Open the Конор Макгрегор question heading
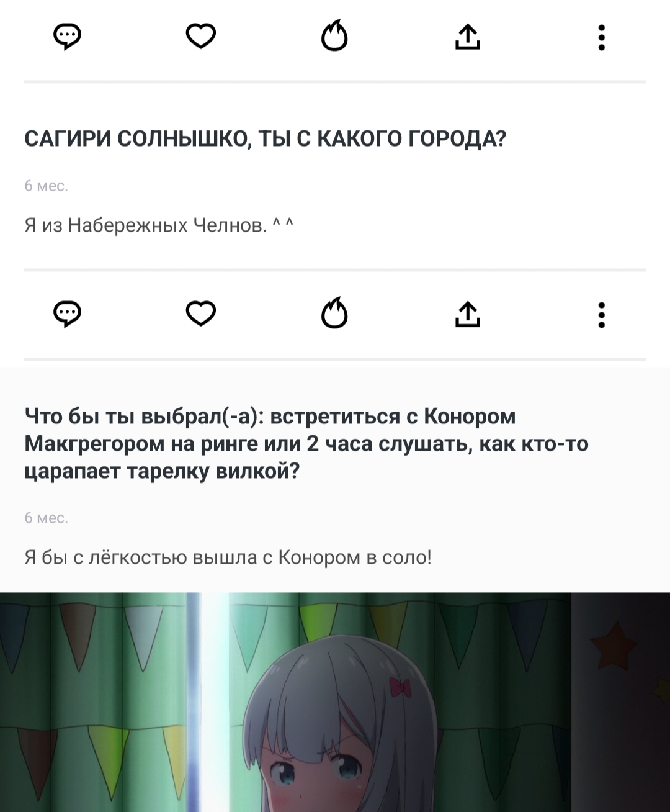 (x=306, y=443)
